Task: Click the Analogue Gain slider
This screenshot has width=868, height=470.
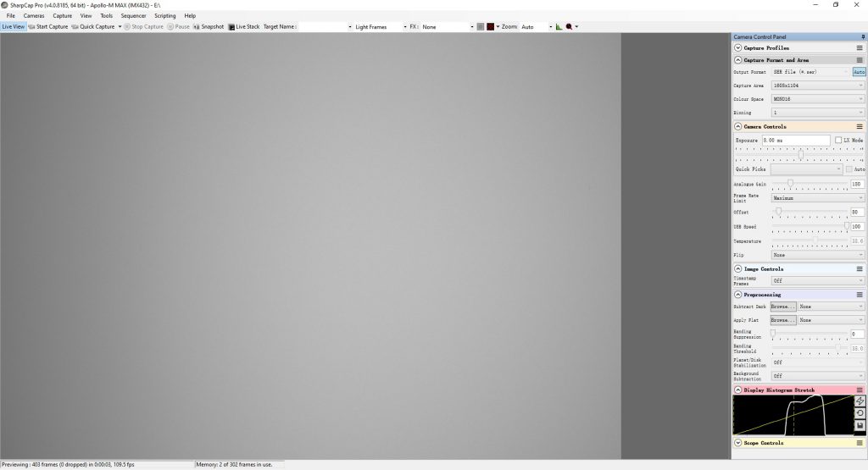Action: tap(809, 183)
